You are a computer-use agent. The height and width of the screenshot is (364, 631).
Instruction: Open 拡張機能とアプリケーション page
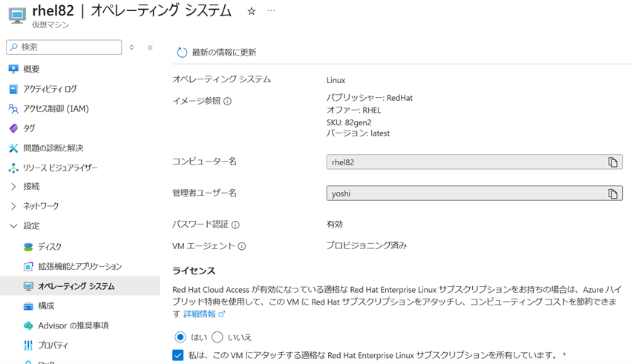pos(80,266)
